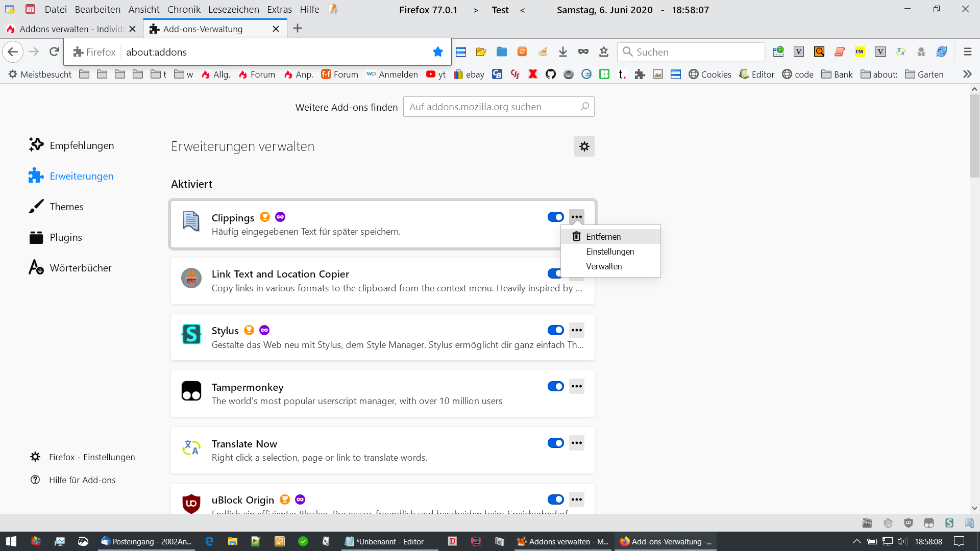The height and width of the screenshot is (551, 980).
Task: Turn off the Stylus extension toggle
Action: (555, 330)
